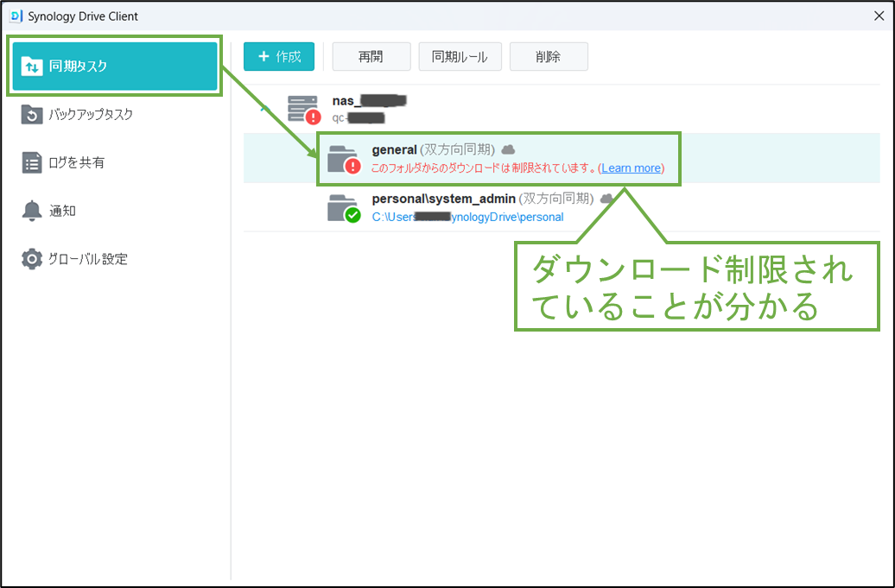Image resolution: width=895 pixels, height=588 pixels.
Task: Click the cloud icon next to personal\system_admin
Action: pos(606,199)
